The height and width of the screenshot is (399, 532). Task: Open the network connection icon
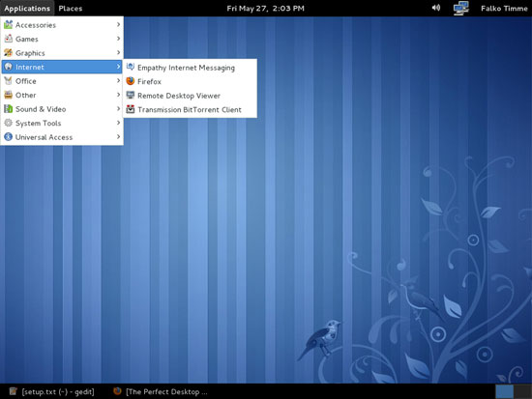coord(460,8)
